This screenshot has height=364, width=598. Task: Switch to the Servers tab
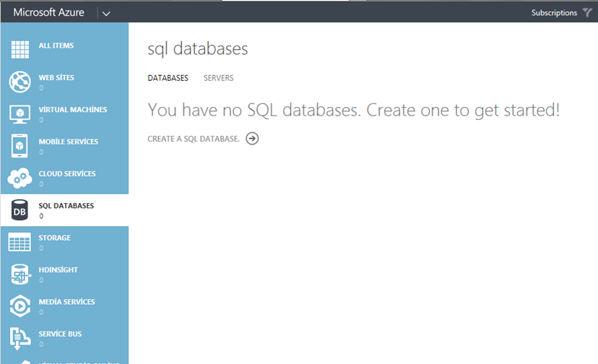pyautogui.click(x=219, y=78)
